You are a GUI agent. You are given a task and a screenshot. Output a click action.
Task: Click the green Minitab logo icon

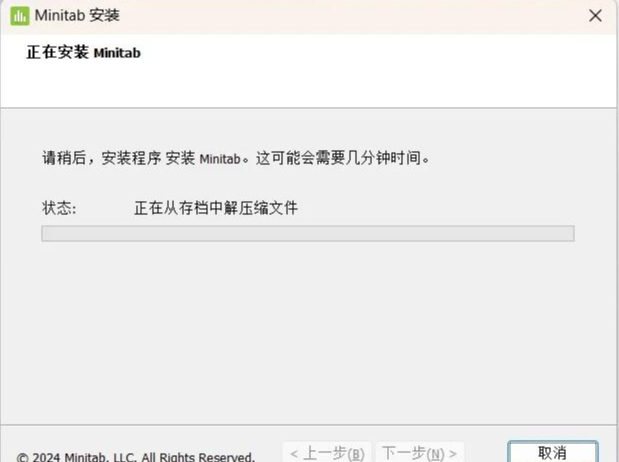20,16
